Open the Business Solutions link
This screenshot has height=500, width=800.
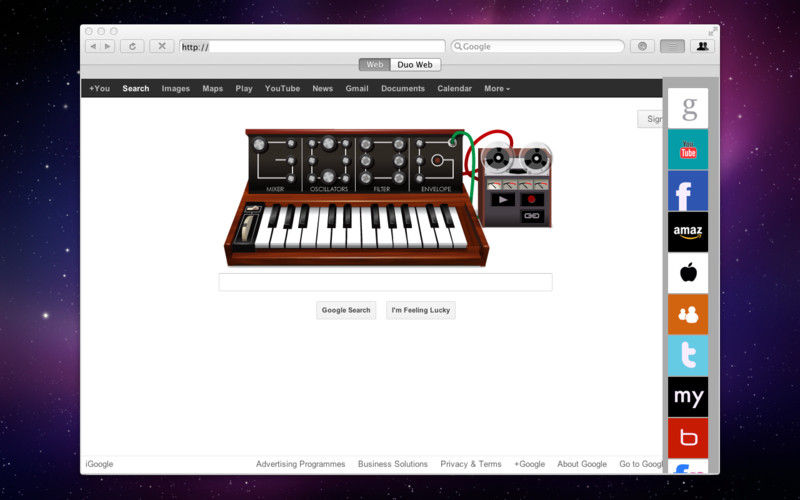[x=392, y=464]
